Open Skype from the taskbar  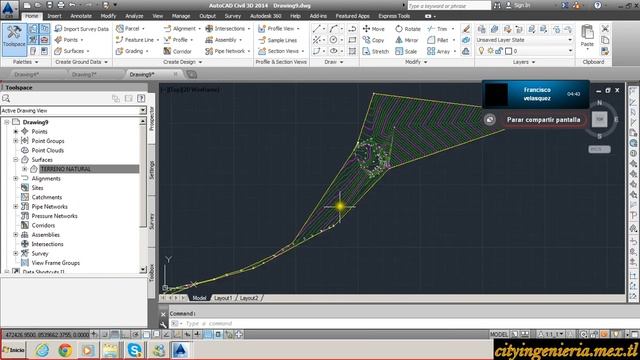coord(134,350)
